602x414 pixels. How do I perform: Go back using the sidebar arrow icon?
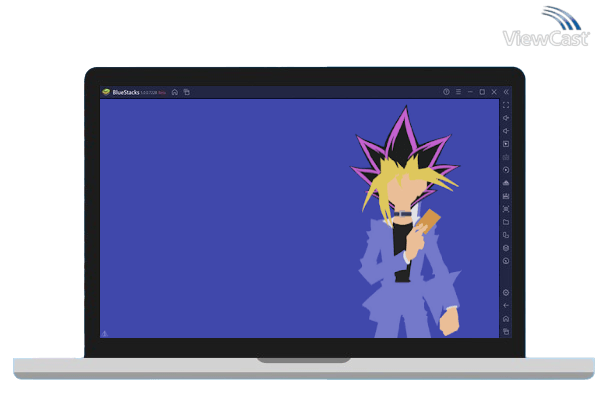pyautogui.click(x=506, y=306)
